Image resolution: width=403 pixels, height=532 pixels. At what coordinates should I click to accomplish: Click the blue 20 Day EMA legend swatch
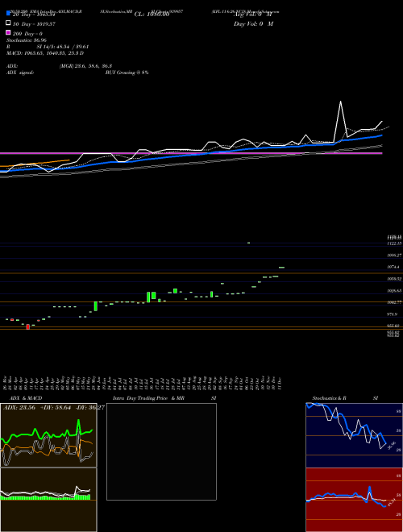(8, 14)
